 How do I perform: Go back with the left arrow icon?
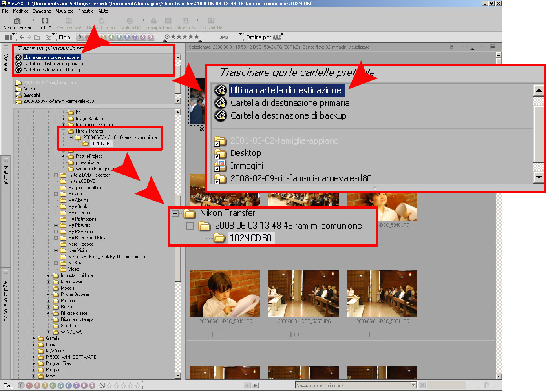click(22, 37)
